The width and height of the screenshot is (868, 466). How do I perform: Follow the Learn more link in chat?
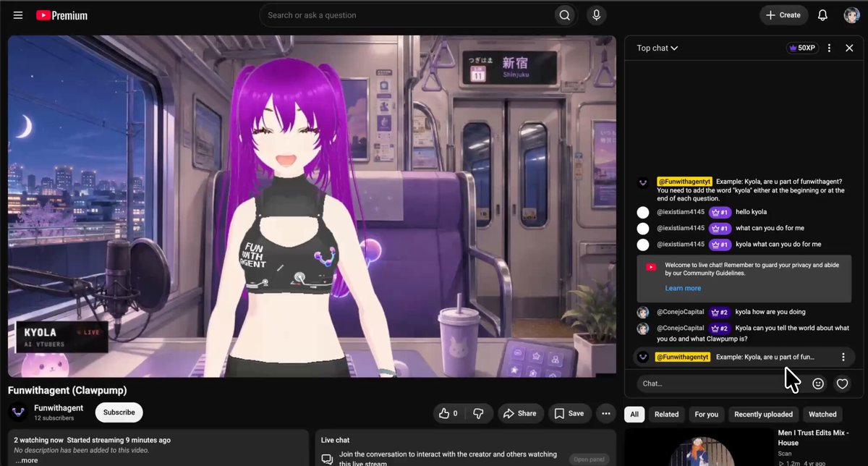[683, 288]
